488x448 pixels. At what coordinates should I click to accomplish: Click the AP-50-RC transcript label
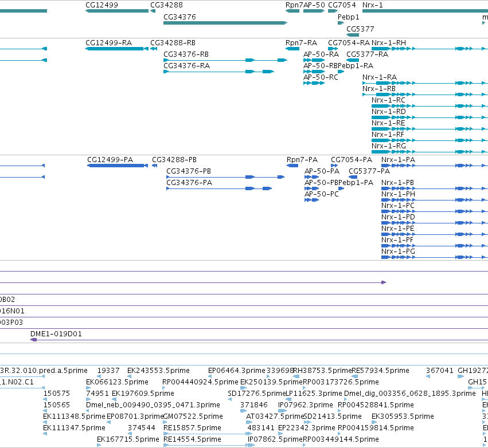pos(321,77)
